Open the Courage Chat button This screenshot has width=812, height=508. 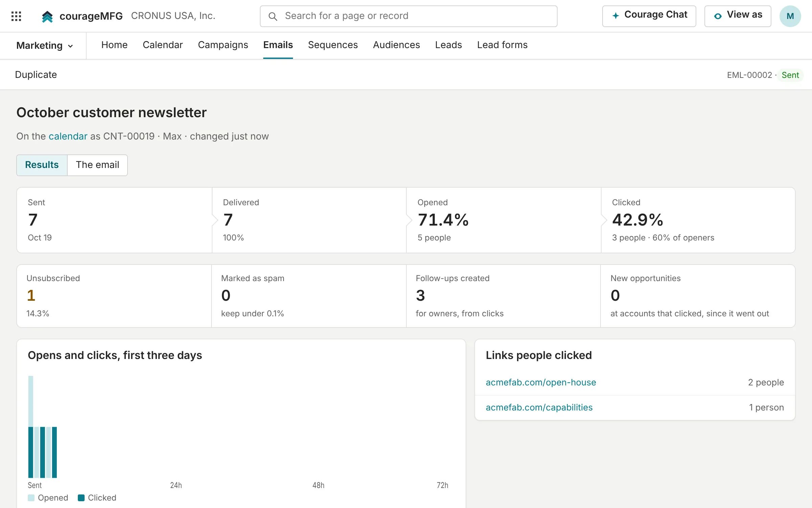(649, 16)
